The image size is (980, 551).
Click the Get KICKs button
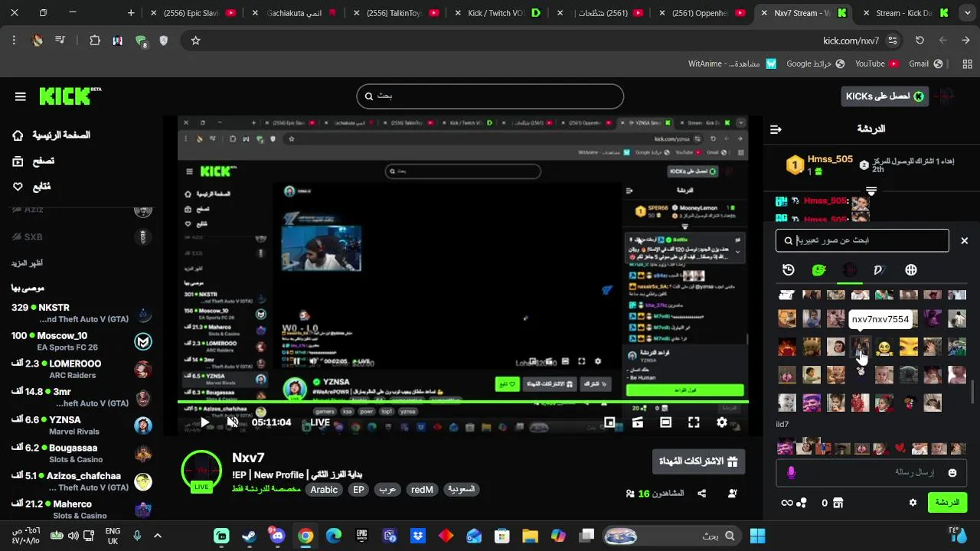(x=884, y=96)
